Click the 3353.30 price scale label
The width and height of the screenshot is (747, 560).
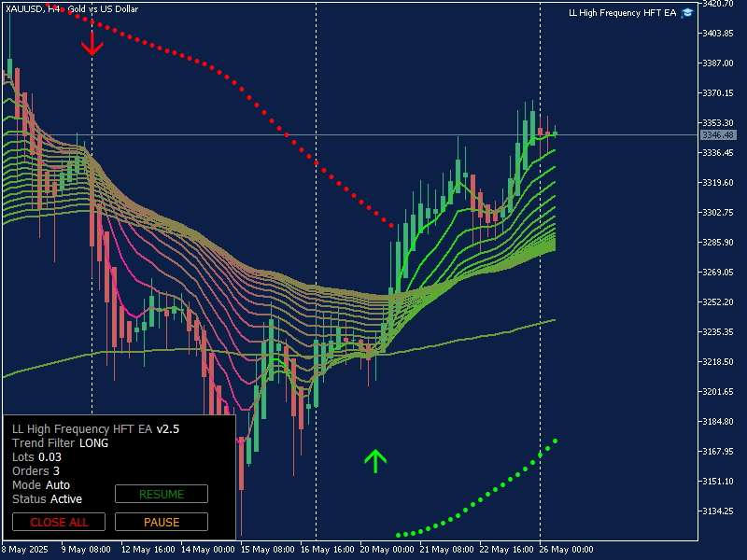(718, 123)
